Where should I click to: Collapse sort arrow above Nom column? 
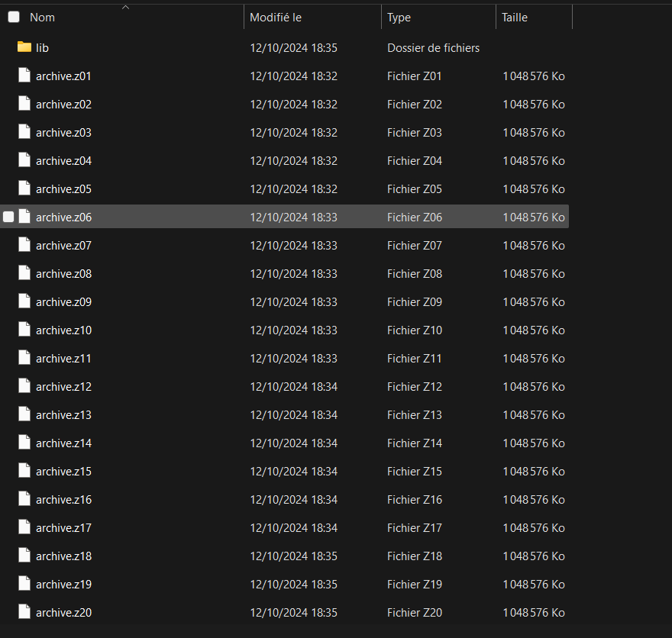point(126,7)
